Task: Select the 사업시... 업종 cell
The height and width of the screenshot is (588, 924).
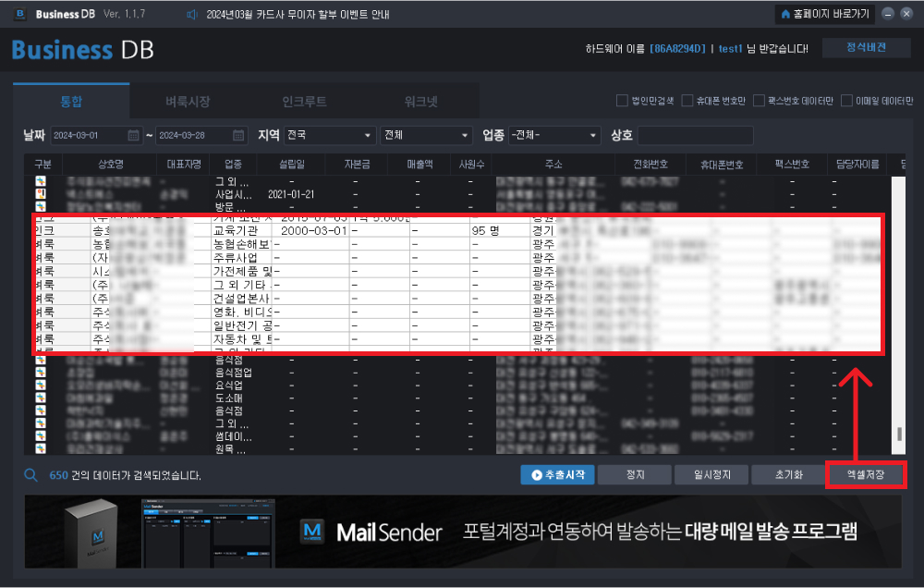Action: (x=234, y=194)
